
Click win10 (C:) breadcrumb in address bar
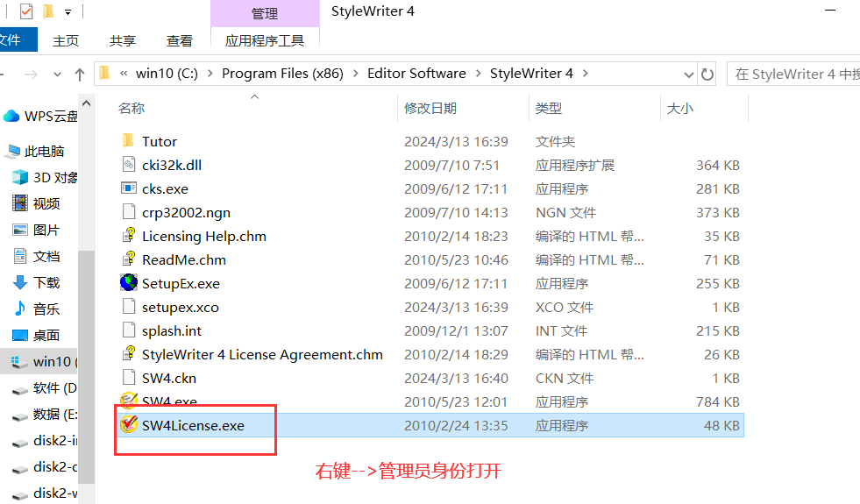coord(167,74)
